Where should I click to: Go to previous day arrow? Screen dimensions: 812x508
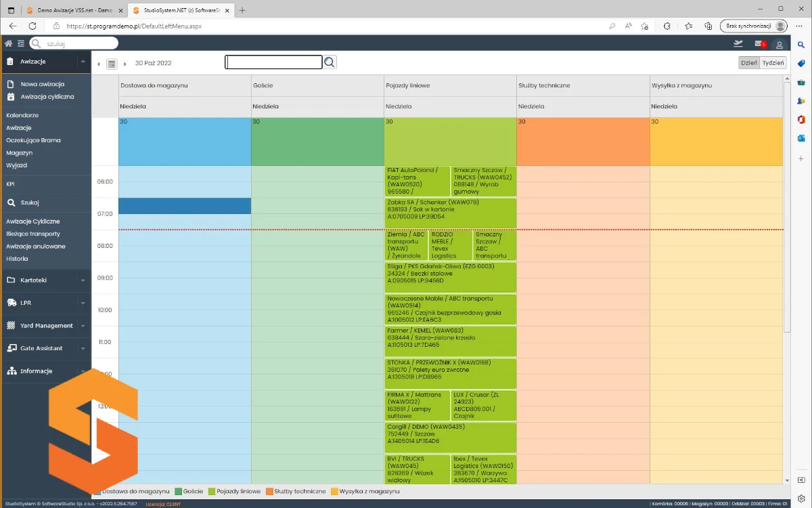tap(99, 64)
